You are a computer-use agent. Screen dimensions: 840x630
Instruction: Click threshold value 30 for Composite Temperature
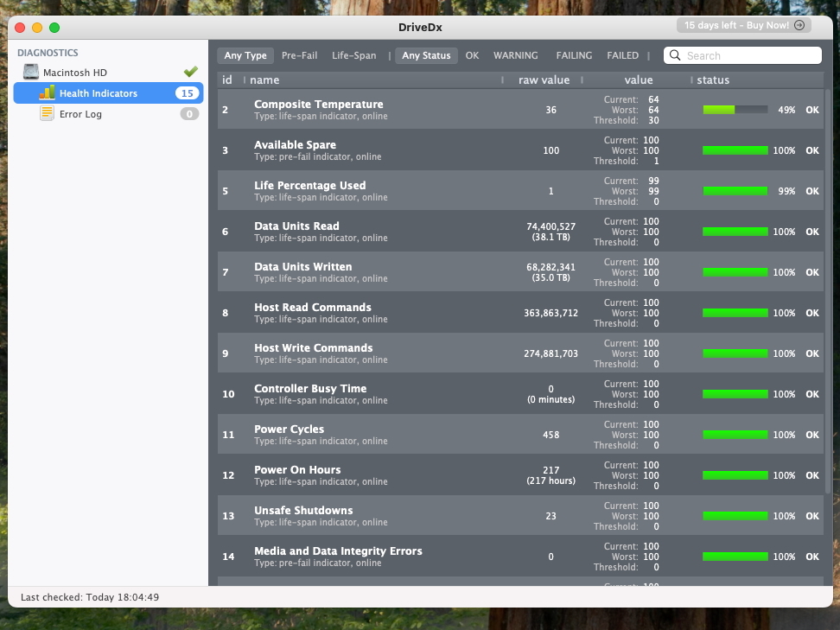653,120
